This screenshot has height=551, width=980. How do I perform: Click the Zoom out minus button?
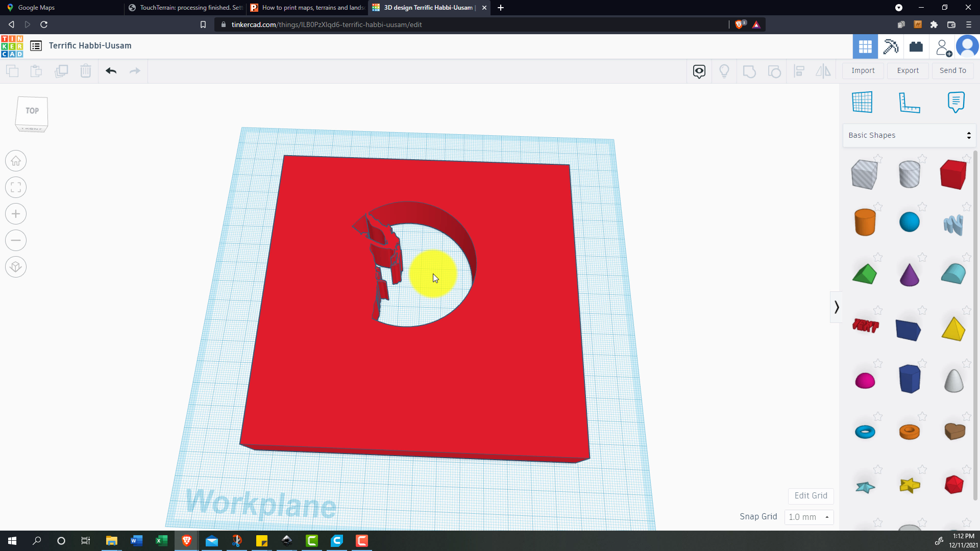16,241
